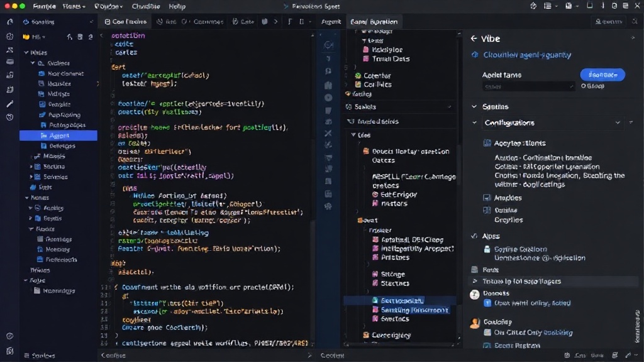Viewport: 644px width, 362px height.
Task: Click the orange avatar icon beside Goudoing
Action: click(475, 324)
